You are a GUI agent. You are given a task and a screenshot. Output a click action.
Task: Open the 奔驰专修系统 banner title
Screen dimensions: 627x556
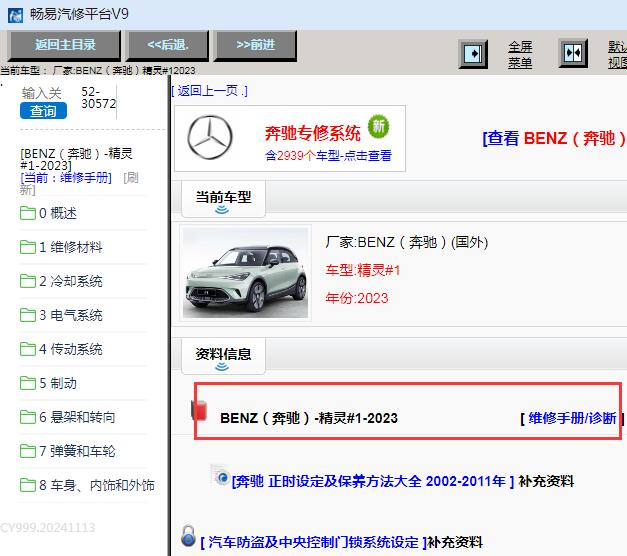click(x=312, y=133)
